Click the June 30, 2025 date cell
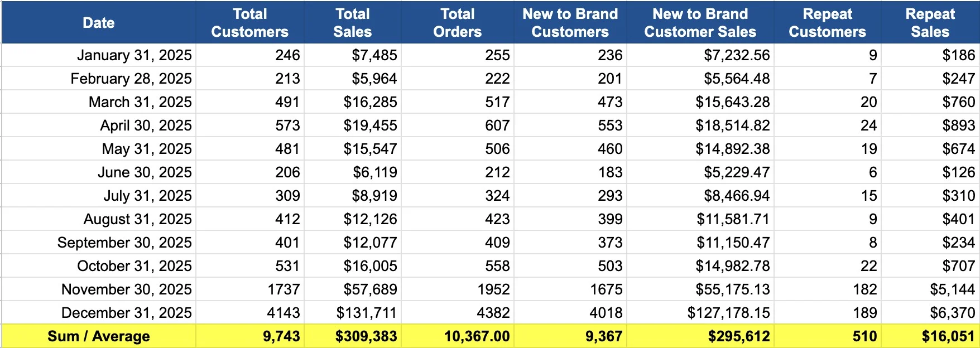Screen dimensions: 980x348 point(145,172)
